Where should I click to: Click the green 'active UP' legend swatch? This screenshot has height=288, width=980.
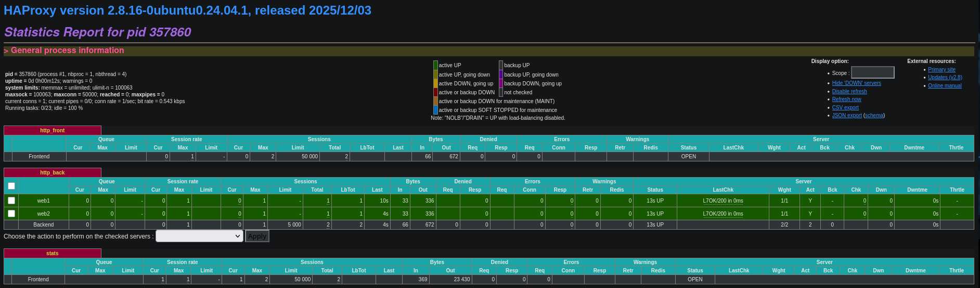[x=435, y=65]
